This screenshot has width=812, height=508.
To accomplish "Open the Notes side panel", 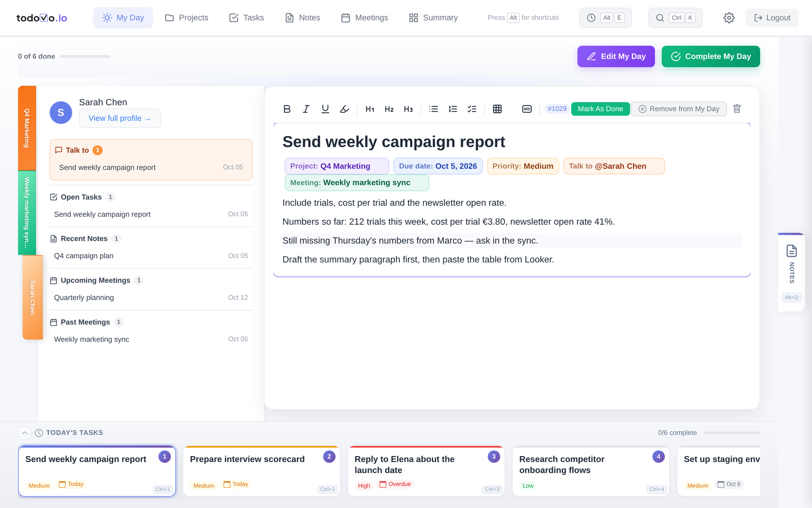I will tap(792, 272).
